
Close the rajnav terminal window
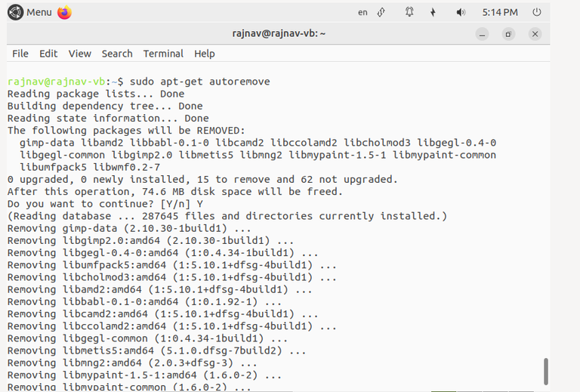535,35
